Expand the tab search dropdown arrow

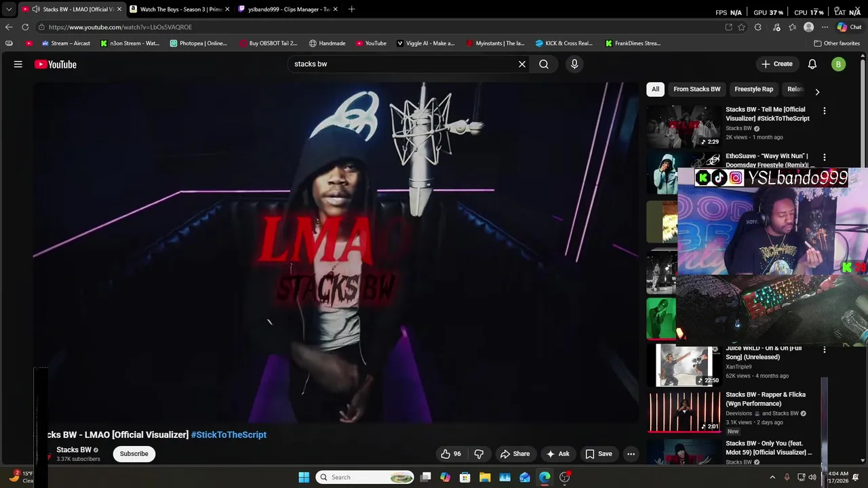[9, 9]
